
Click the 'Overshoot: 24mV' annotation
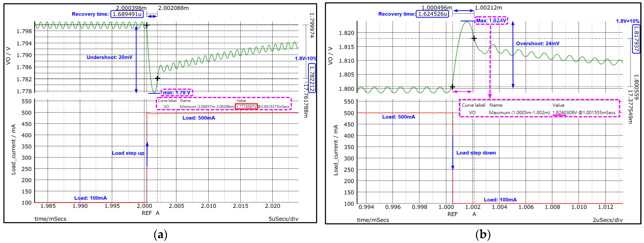click(538, 43)
